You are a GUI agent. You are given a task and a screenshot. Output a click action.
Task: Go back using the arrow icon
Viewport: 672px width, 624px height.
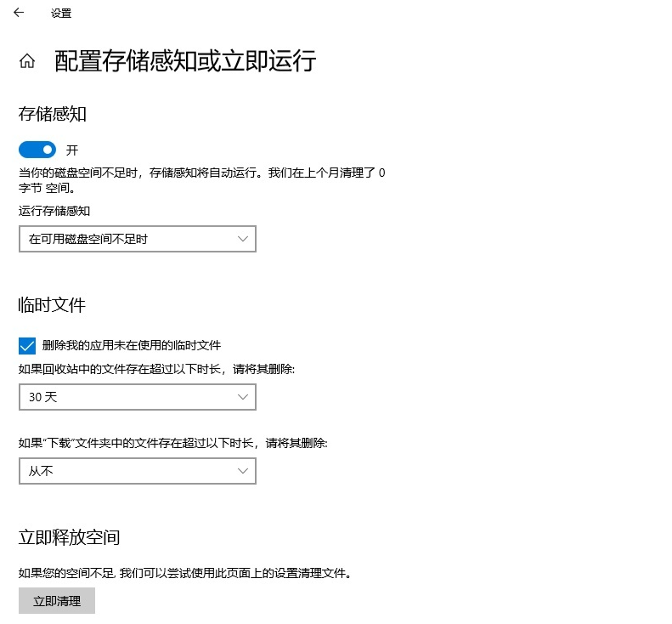(x=19, y=13)
